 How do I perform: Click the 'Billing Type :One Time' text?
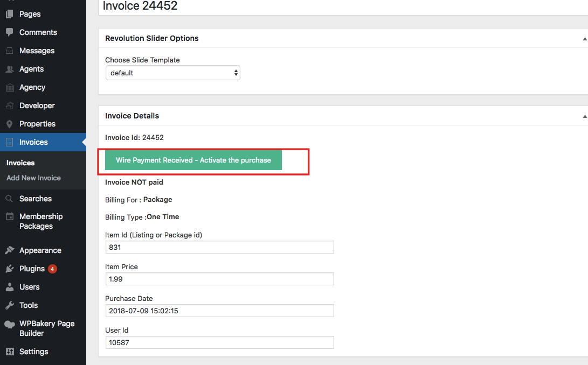(x=142, y=217)
